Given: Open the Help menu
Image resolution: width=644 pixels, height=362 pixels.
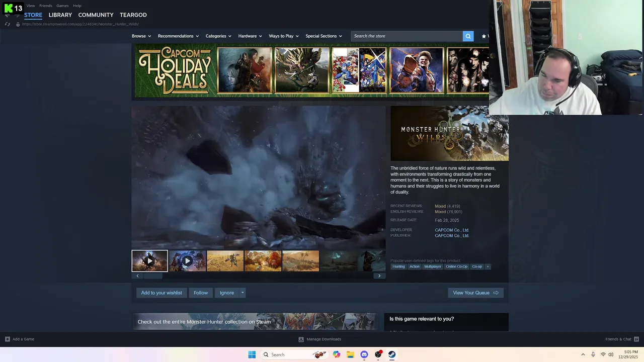Looking at the screenshot, I should (x=77, y=6).
